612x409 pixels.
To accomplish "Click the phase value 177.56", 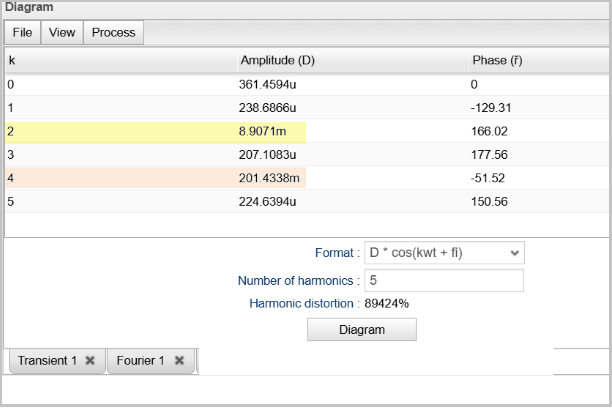I will (x=490, y=155).
